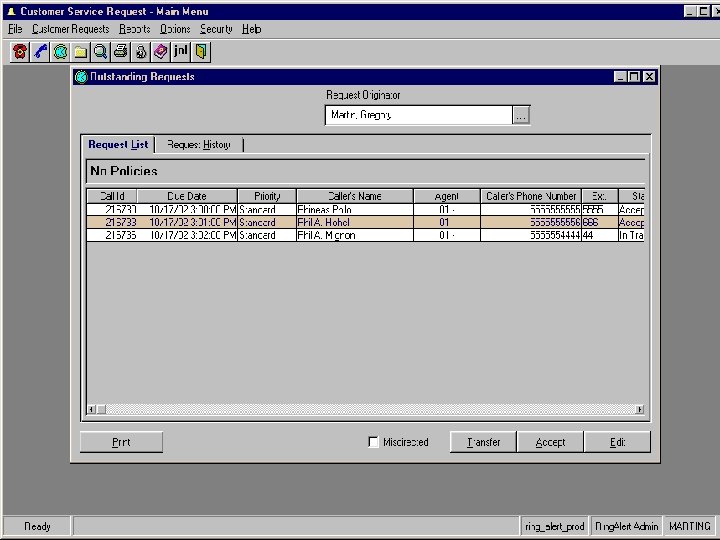This screenshot has width=720, height=540.
Task: Switch to the Request List tab
Action: (x=118, y=145)
